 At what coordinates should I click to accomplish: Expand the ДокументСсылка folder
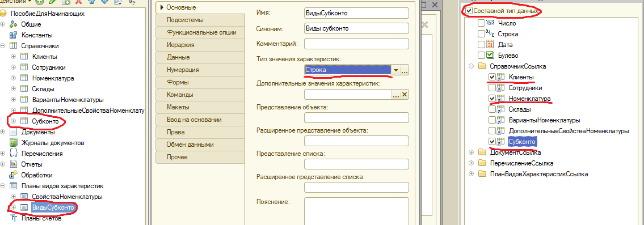pos(471,152)
